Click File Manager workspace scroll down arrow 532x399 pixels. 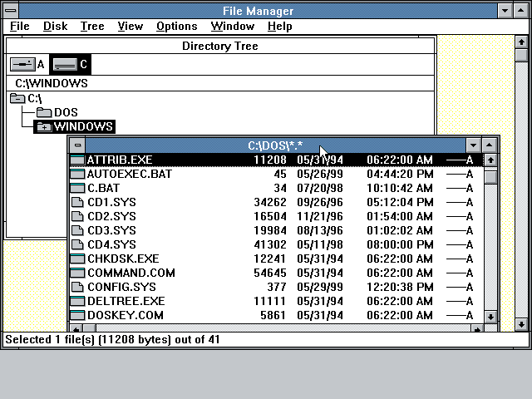tap(521, 323)
